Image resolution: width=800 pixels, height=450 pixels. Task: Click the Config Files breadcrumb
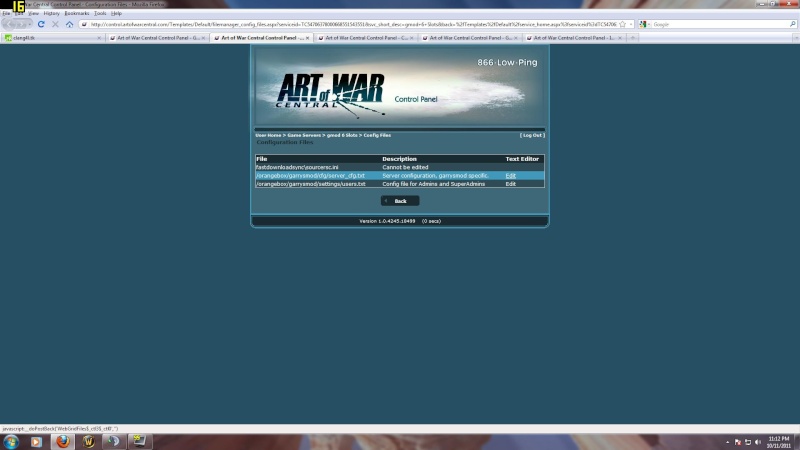(377, 135)
